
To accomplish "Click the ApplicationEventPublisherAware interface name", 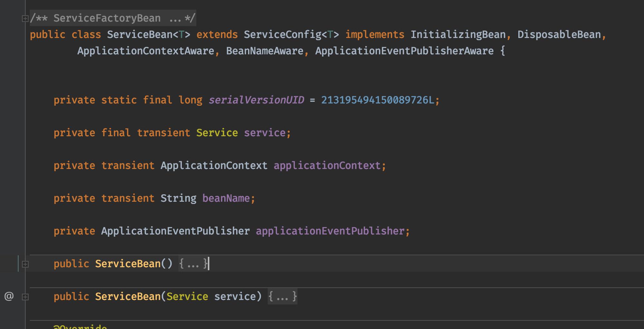I will coord(404,51).
